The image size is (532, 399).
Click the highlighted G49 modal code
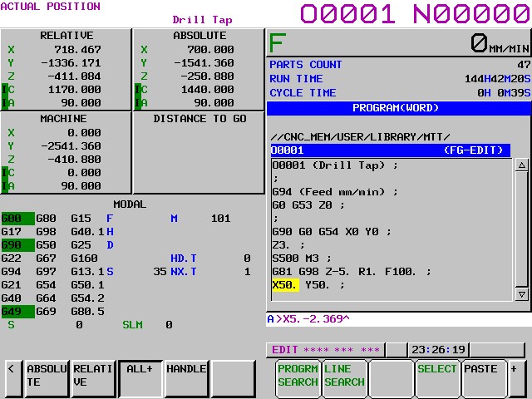[17, 312]
